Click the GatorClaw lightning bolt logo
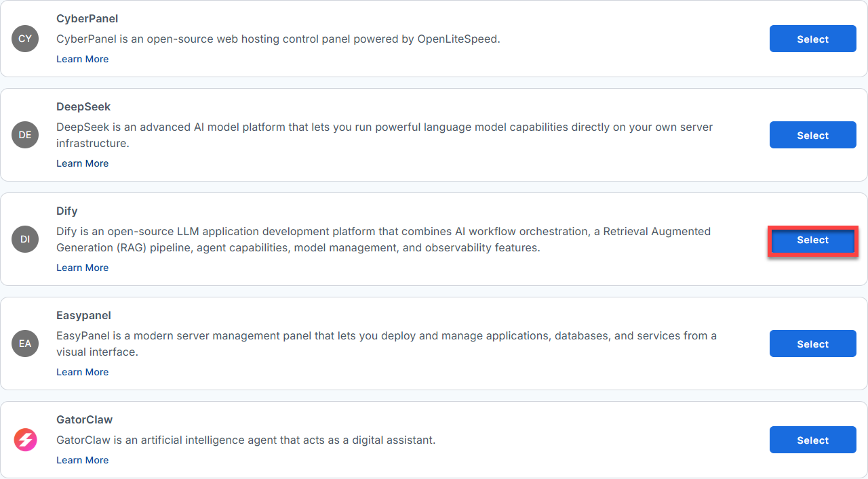This screenshot has height=479, width=868. coord(25,440)
